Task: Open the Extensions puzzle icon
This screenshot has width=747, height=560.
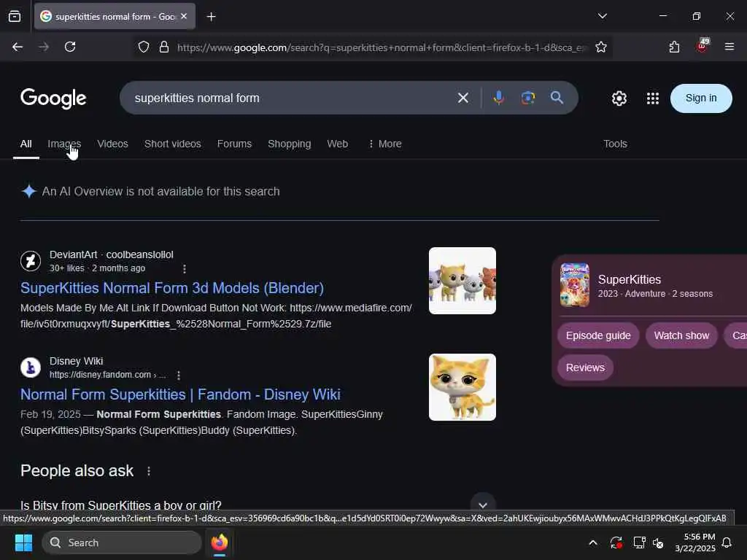Action: 674,47
